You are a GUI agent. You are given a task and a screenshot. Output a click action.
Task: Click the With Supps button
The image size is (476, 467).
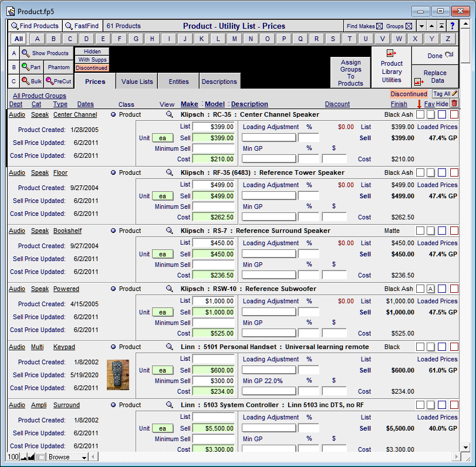[92, 59]
